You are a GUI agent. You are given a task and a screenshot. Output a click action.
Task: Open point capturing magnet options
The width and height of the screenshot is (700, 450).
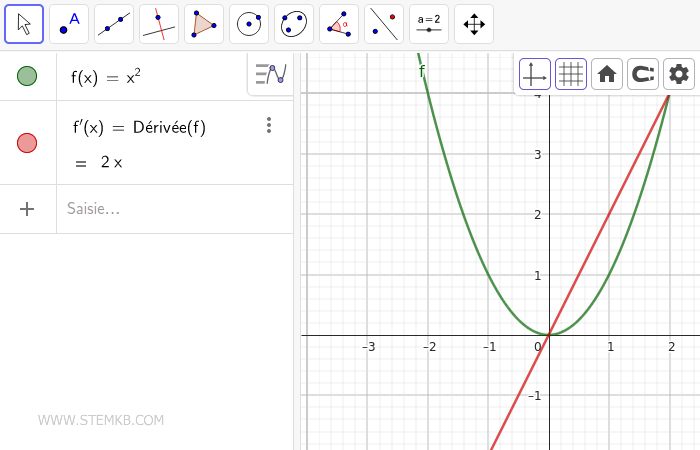point(643,74)
